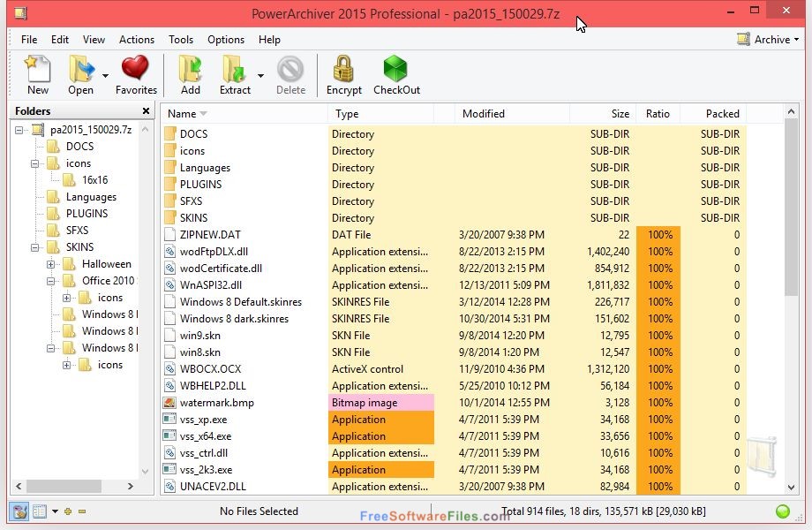Open the Options menu
This screenshot has width=812, height=530.
(226, 40)
